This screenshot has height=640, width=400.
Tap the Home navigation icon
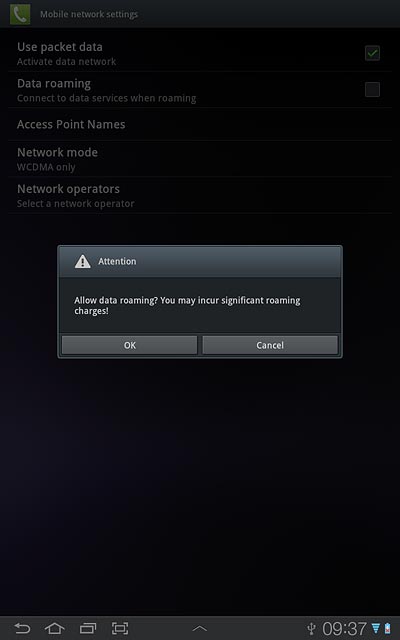pos(55,628)
